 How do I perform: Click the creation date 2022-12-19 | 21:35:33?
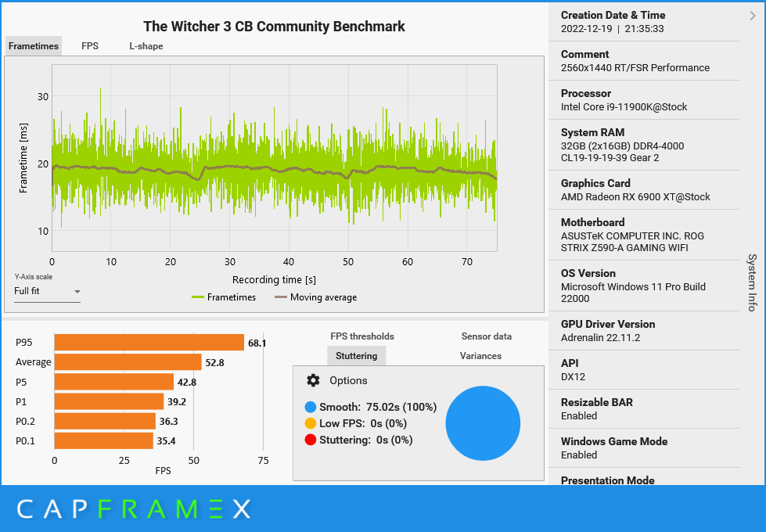click(x=612, y=29)
